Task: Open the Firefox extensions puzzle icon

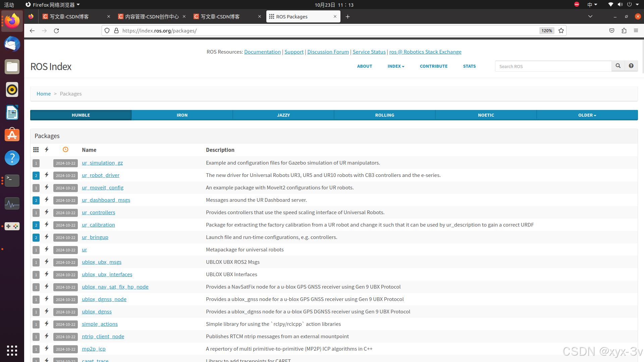Action: click(x=624, y=31)
